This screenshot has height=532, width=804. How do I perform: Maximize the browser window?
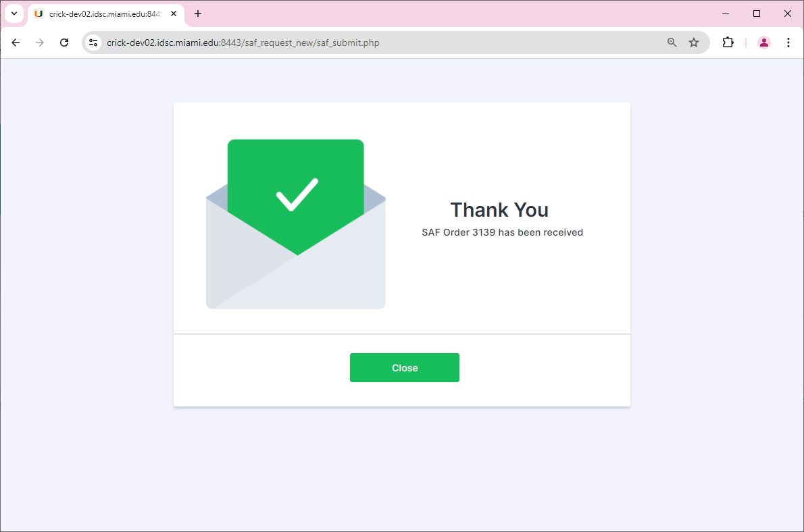pyautogui.click(x=756, y=14)
